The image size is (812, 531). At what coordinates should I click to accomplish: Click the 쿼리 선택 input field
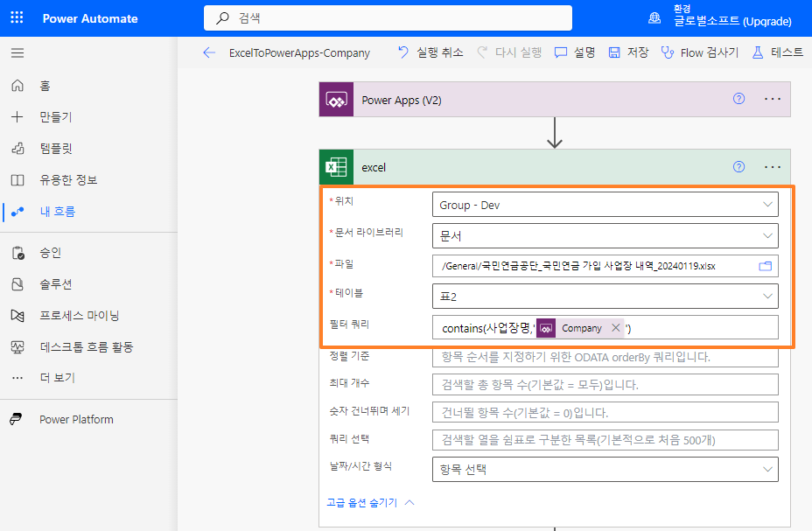605,440
